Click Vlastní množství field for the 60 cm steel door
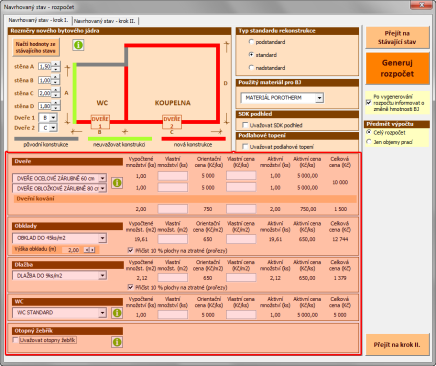Image resolution: width=436 pixels, height=366 pixels. (x=173, y=176)
